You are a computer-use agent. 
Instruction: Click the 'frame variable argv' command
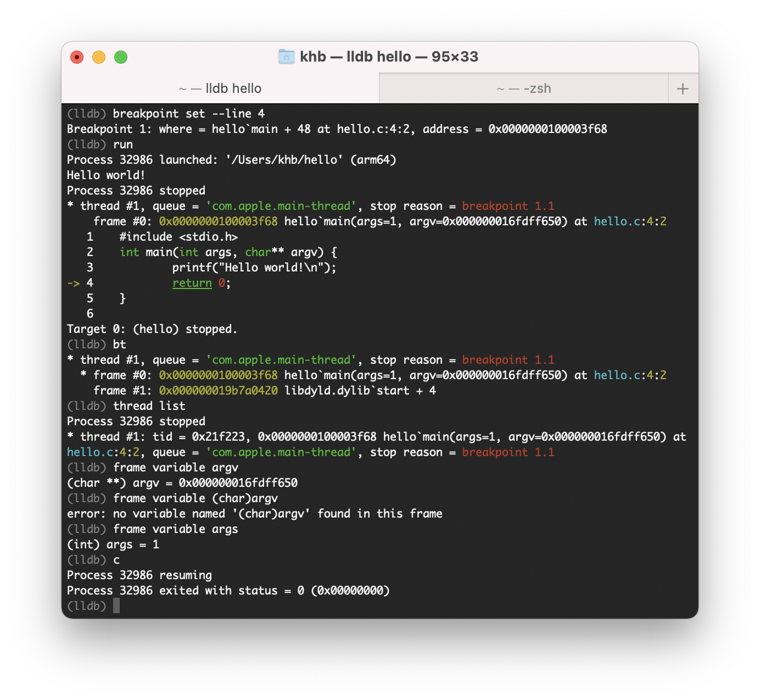176,468
